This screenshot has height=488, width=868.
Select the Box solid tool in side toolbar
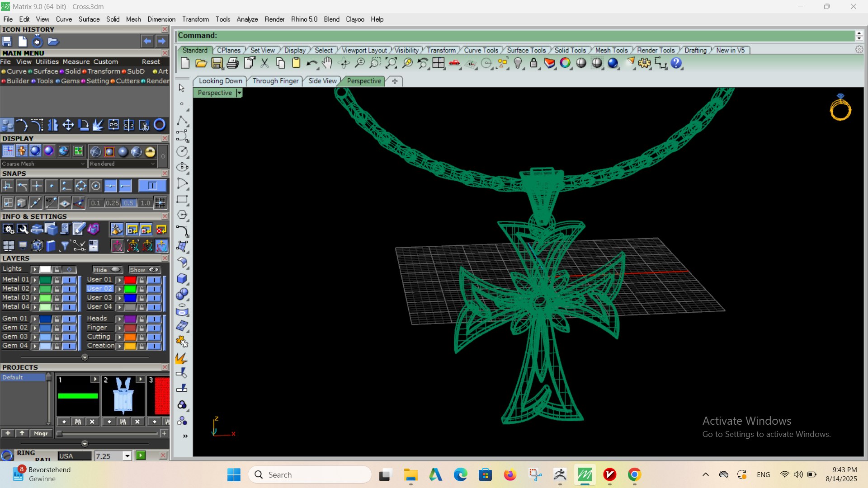[x=182, y=278]
